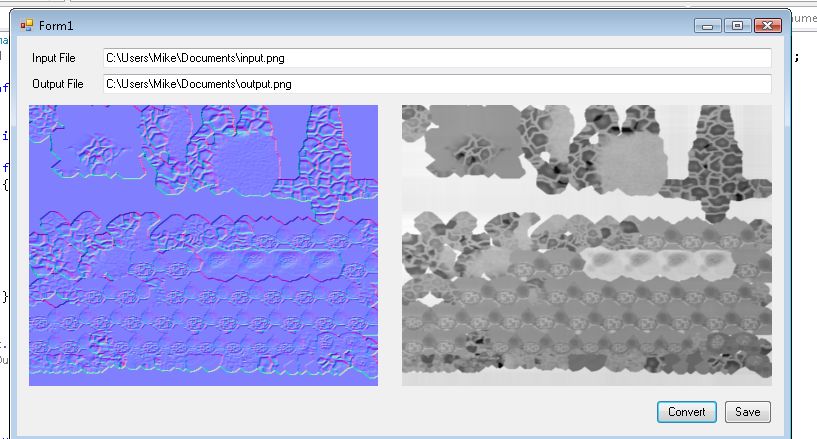817x439 pixels.
Task: Focus the Output File path text box
Action: tap(437, 84)
